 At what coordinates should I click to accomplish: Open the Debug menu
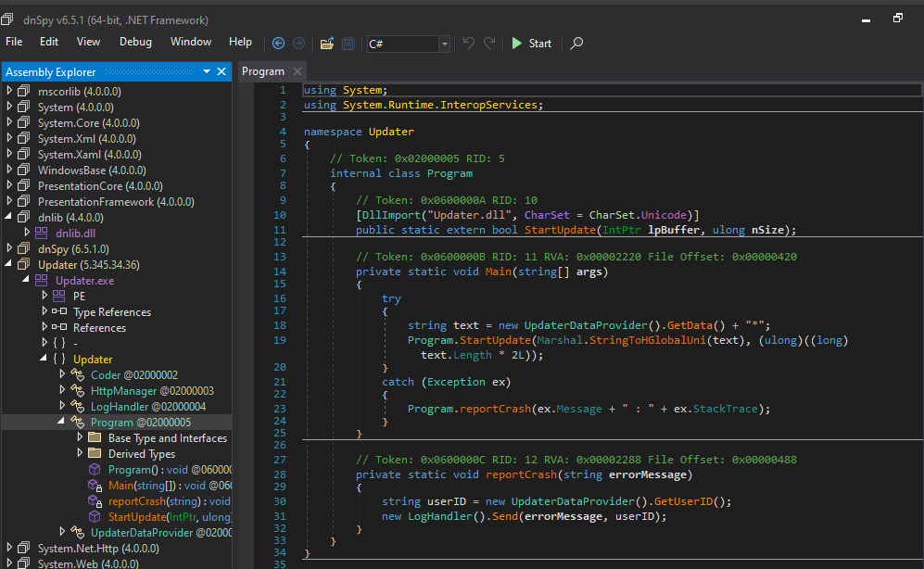click(x=135, y=42)
